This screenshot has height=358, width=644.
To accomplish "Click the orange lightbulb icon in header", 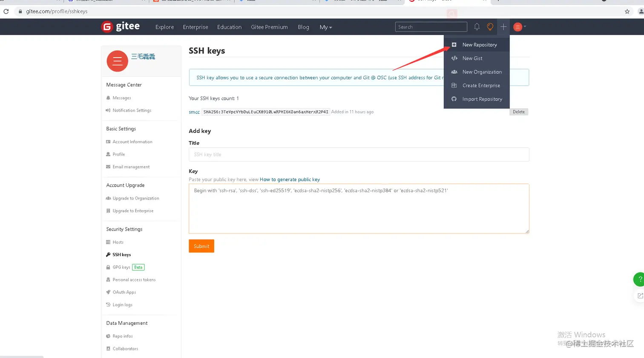I will [x=490, y=27].
